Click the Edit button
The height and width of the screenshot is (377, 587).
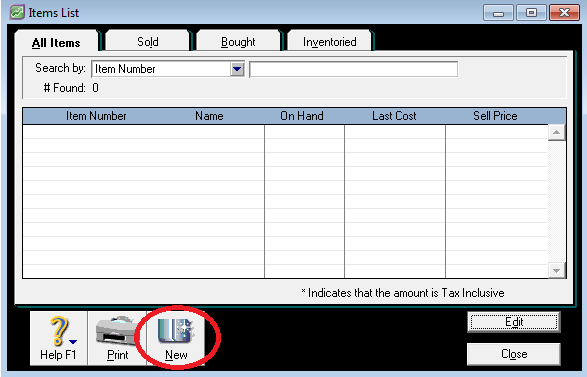[514, 322]
